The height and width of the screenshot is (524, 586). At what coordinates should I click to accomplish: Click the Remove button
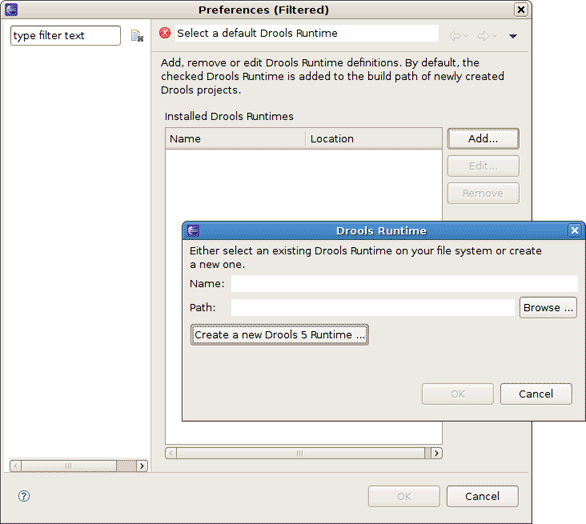tap(483, 193)
